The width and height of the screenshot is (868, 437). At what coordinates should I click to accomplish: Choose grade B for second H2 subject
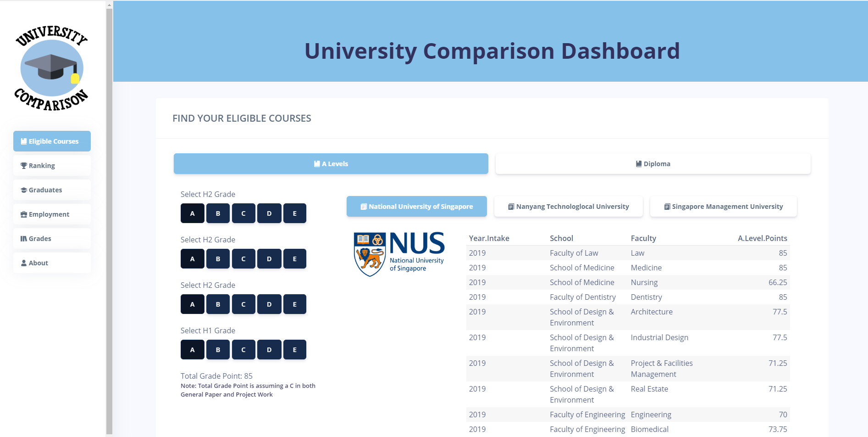click(x=218, y=259)
